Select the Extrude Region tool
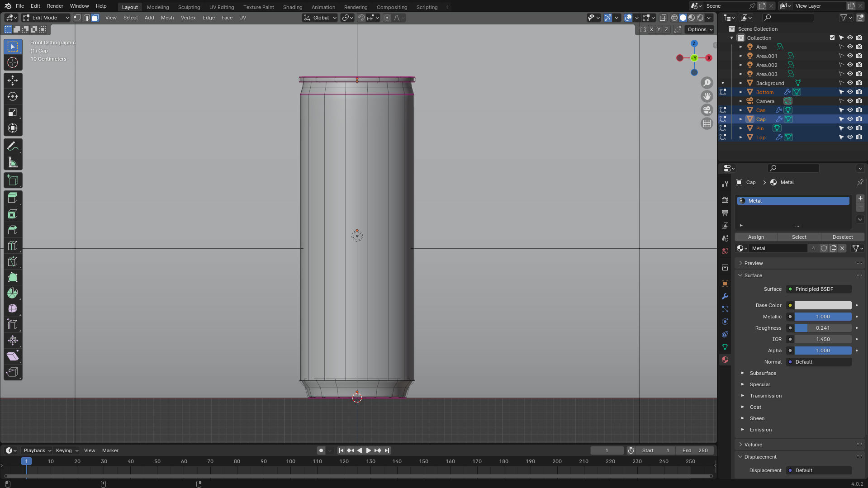 13,198
